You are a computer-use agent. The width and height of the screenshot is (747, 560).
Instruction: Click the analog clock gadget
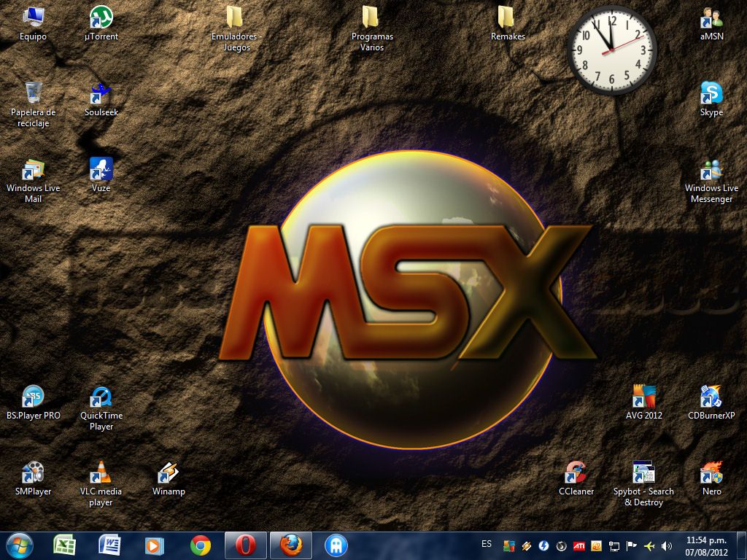coord(612,50)
